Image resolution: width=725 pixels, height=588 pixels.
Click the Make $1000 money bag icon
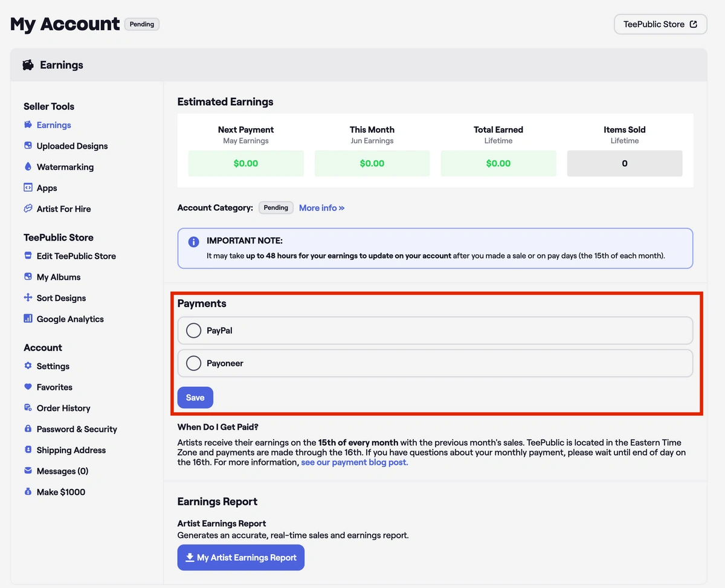coord(28,492)
